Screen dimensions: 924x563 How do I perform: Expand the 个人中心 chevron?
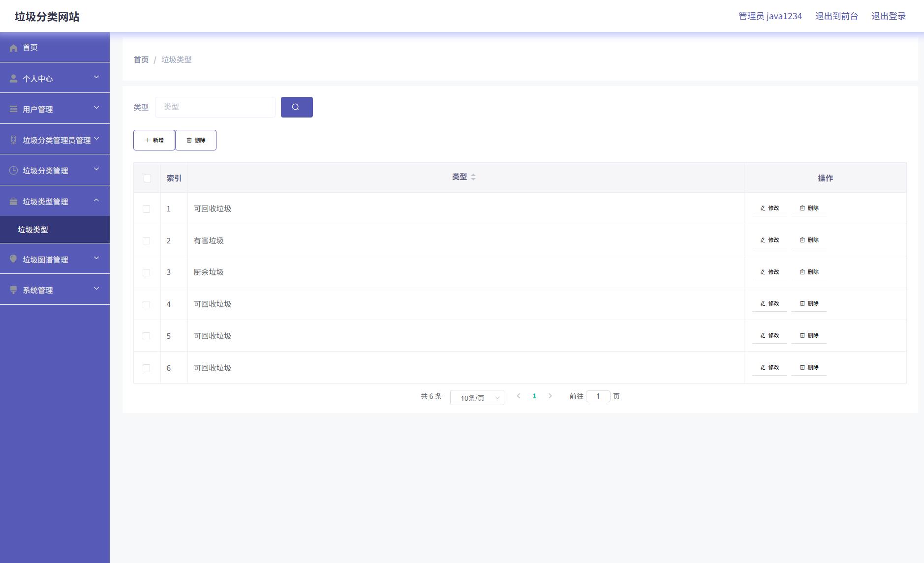point(96,77)
